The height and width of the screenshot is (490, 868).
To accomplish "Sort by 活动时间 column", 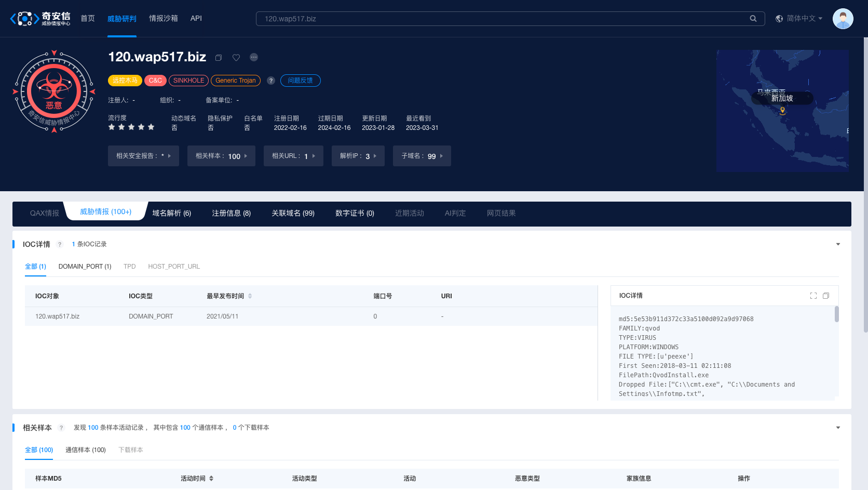I will (x=211, y=479).
